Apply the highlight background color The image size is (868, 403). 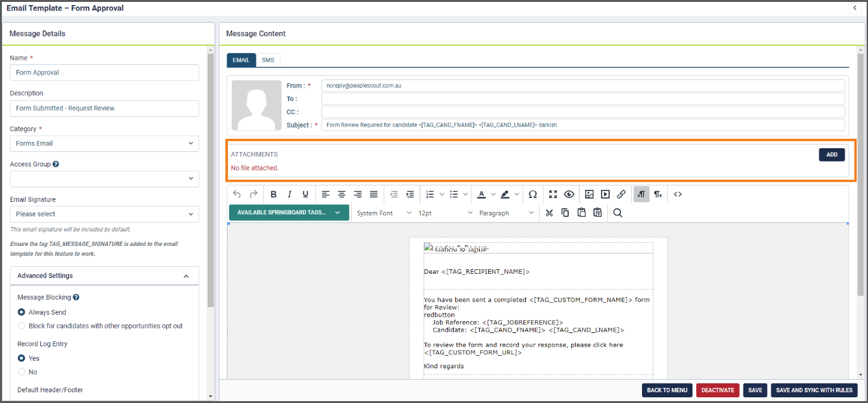(506, 194)
